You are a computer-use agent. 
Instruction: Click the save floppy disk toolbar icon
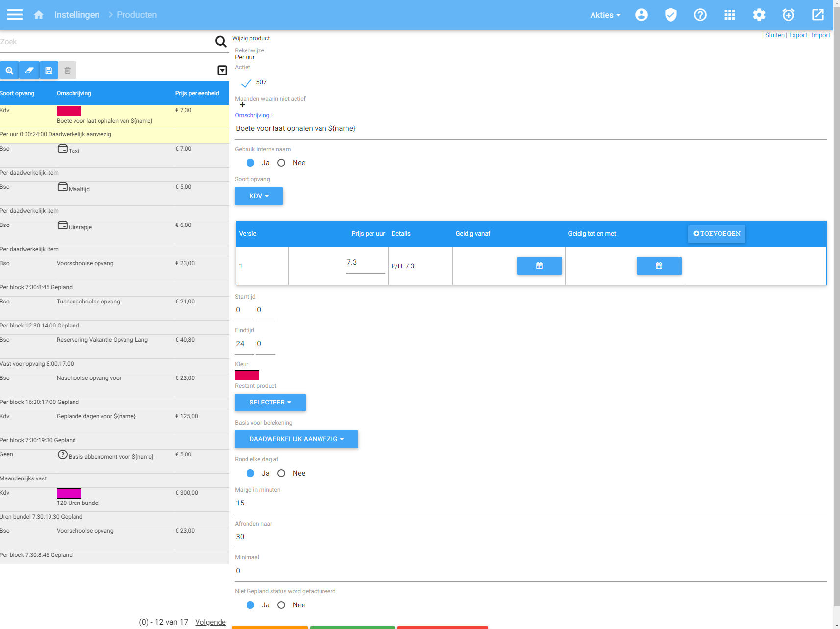point(49,70)
